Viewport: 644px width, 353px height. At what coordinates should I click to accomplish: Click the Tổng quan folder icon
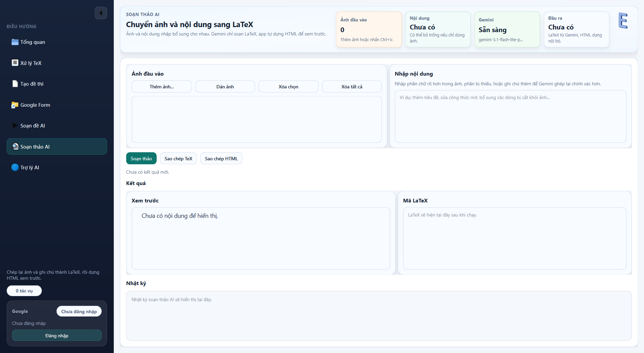pyautogui.click(x=15, y=42)
